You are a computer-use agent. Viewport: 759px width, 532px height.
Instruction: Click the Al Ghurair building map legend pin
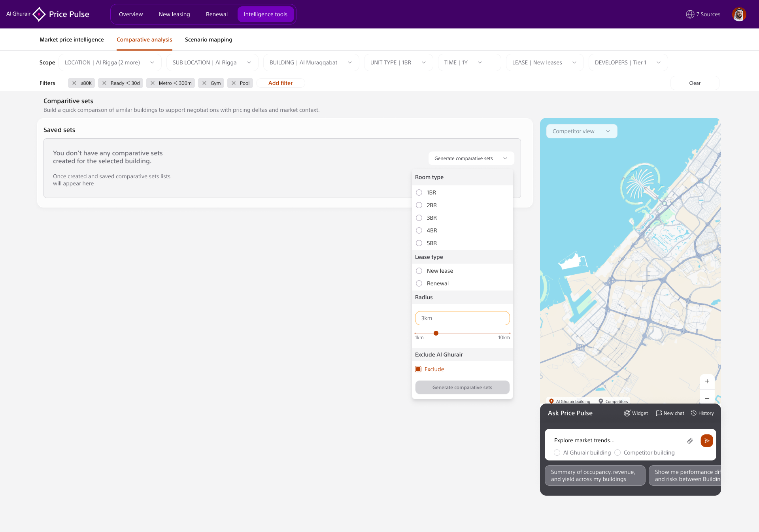pos(551,401)
